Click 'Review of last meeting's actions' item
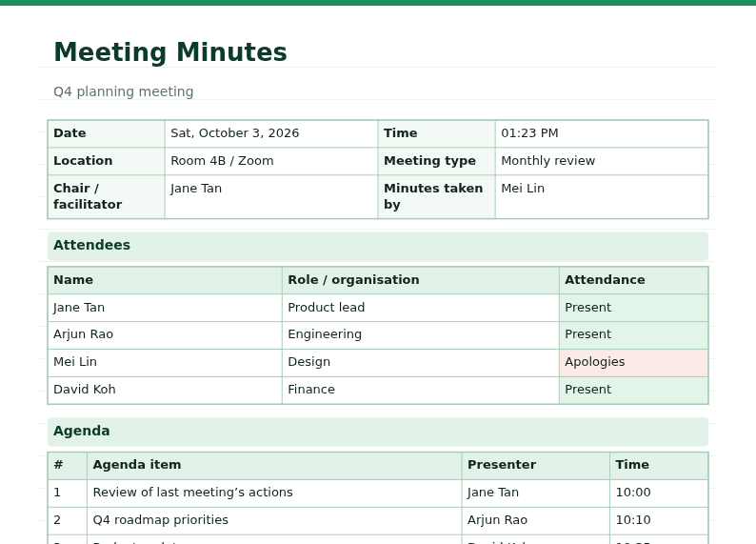 click(x=274, y=493)
